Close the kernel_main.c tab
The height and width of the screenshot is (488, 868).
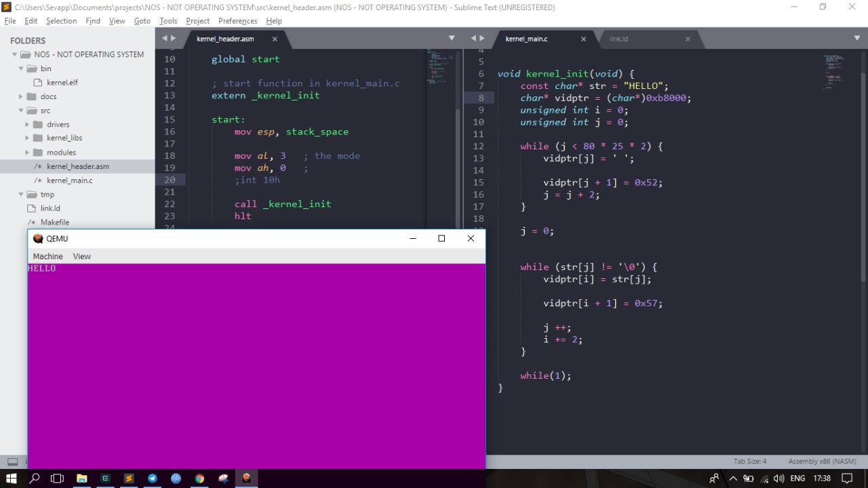583,39
